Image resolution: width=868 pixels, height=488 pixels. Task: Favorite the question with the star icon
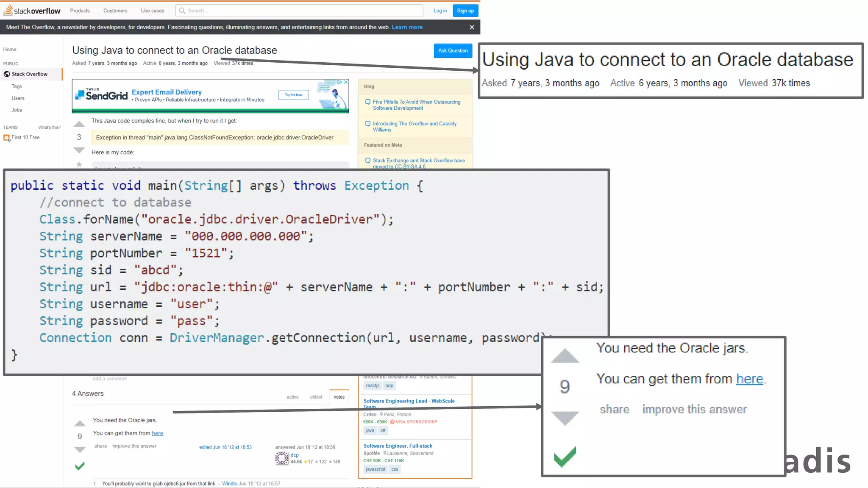click(x=79, y=164)
